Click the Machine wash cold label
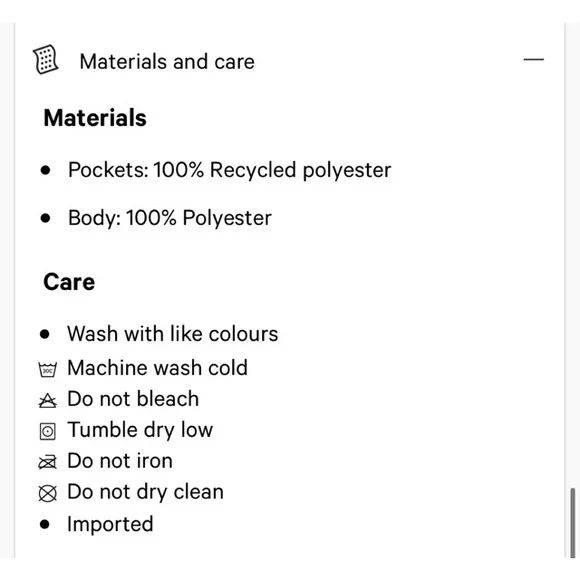580x580 pixels. (x=157, y=368)
